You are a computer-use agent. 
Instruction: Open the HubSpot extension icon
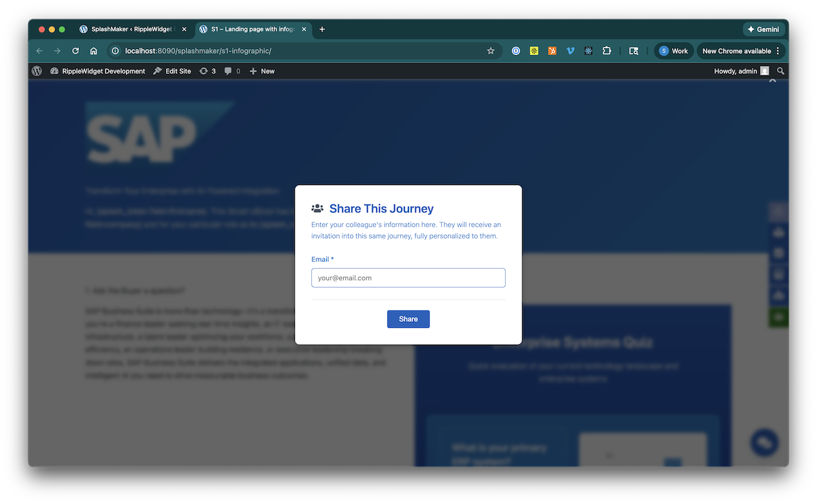(552, 51)
